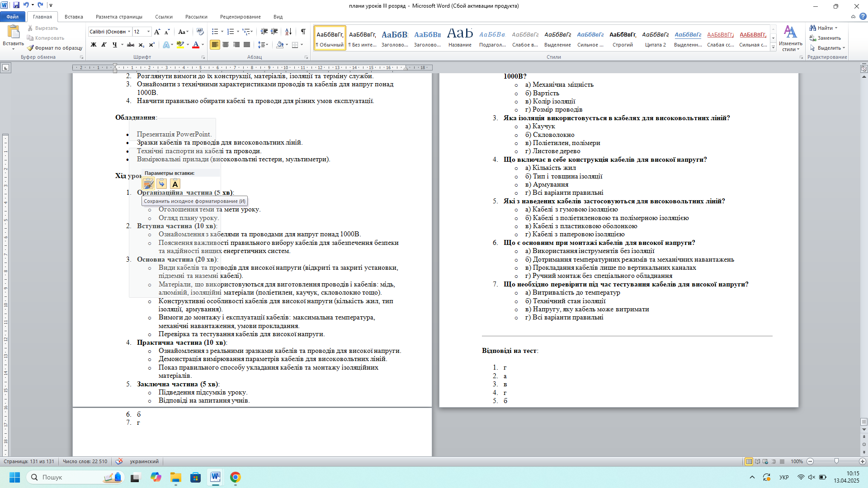Viewport: 868px width, 488px height.
Task: Switch to the Вставка ribbon tab
Action: point(74,17)
